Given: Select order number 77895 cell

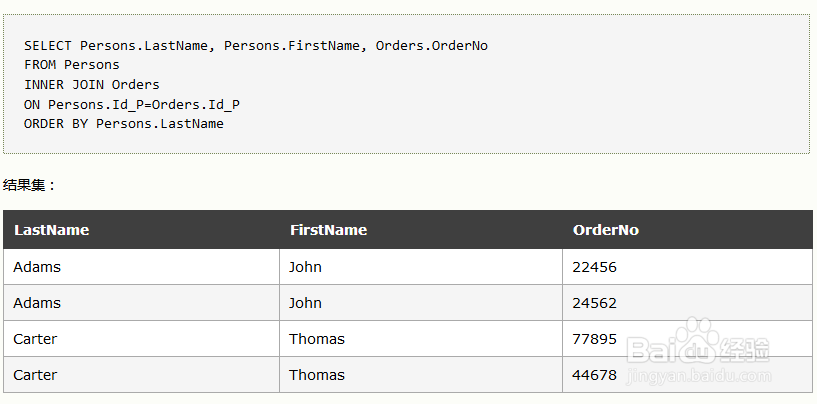Looking at the screenshot, I should 688,339.
